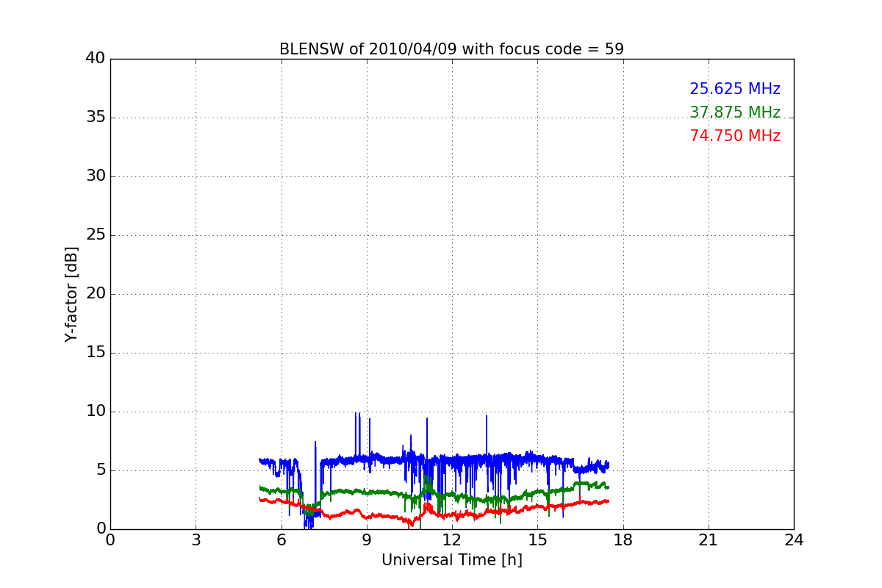Click x-axis tick label 18
The image size is (882, 588).
(x=623, y=540)
